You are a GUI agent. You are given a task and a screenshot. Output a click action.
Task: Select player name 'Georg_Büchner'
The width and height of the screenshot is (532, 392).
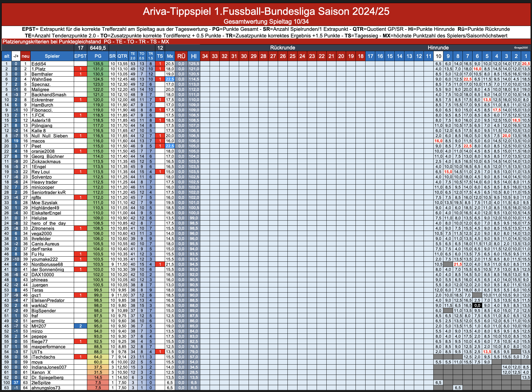tap(47, 156)
